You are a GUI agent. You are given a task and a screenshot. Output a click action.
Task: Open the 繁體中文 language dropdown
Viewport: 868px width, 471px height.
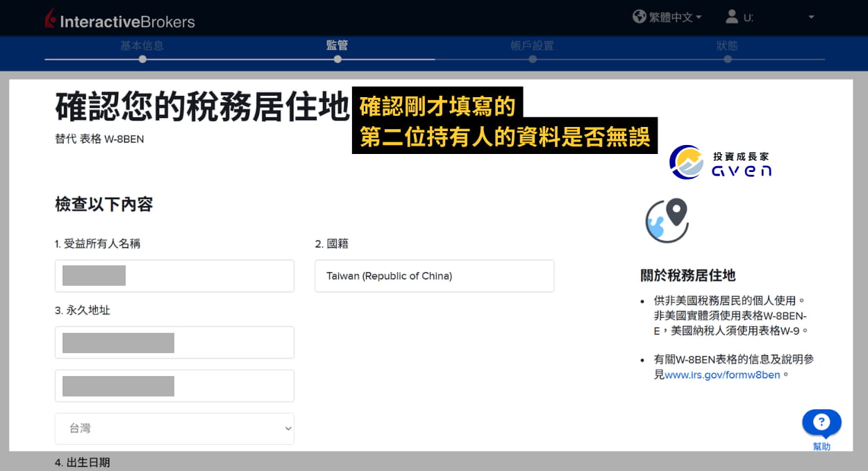tap(675, 17)
